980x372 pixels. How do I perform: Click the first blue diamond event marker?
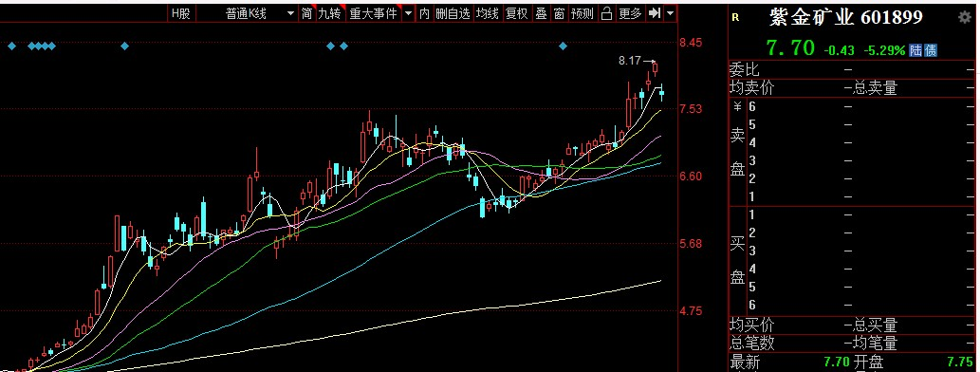click(x=12, y=46)
